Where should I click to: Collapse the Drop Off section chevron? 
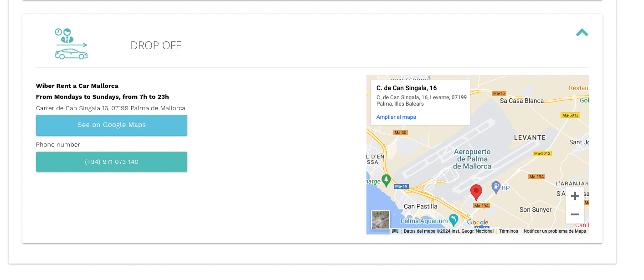click(x=582, y=32)
